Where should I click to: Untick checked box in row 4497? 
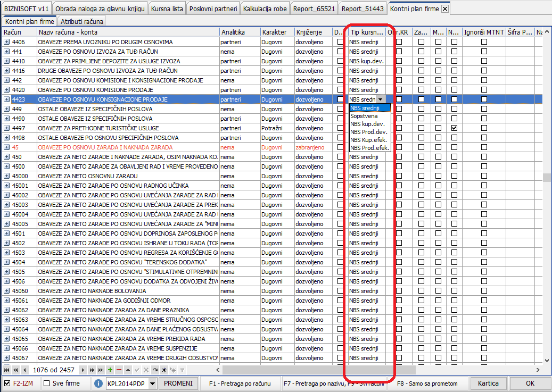coord(454,128)
